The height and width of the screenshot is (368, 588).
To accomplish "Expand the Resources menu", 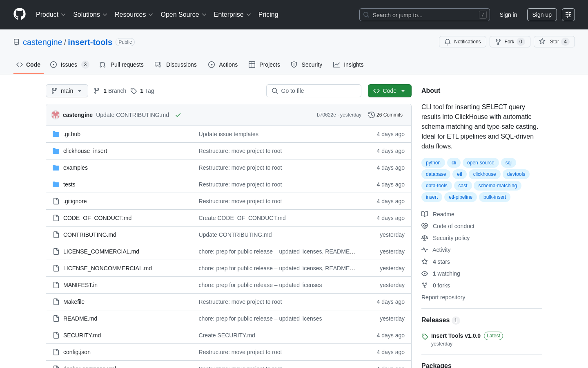I will click(x=134, y=15).
